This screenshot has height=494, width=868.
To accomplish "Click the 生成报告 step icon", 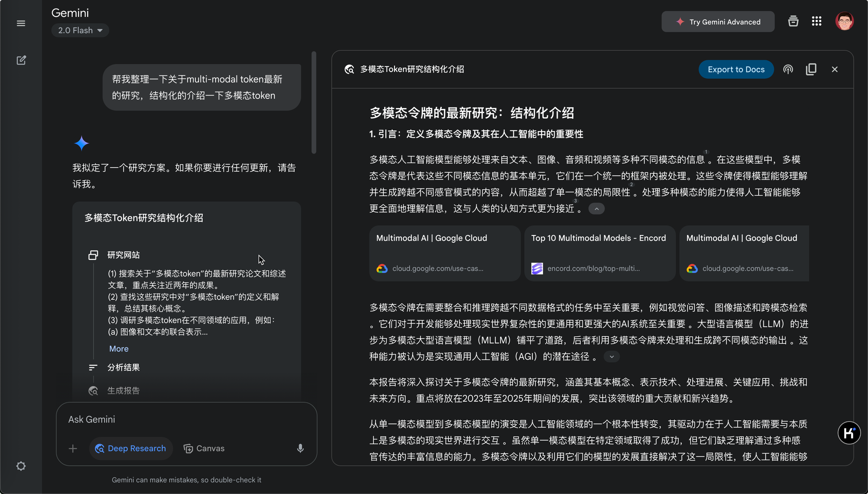I will [x=93, y=391].
